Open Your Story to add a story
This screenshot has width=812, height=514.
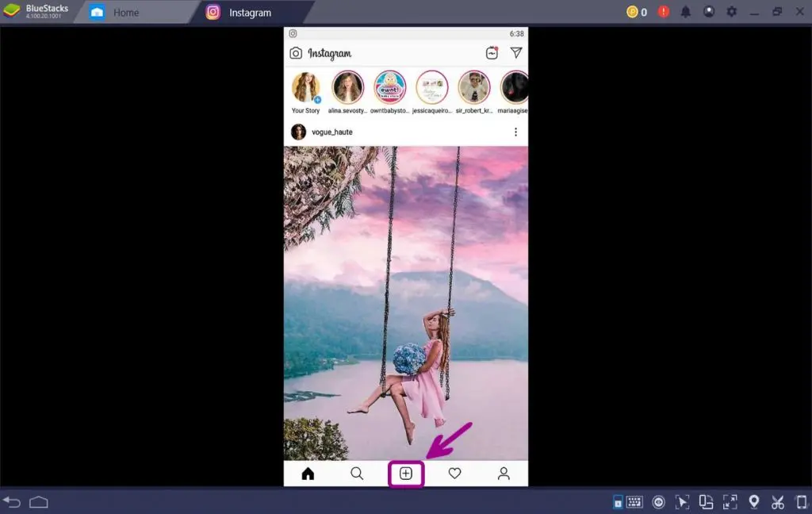[x=305, y=88]
